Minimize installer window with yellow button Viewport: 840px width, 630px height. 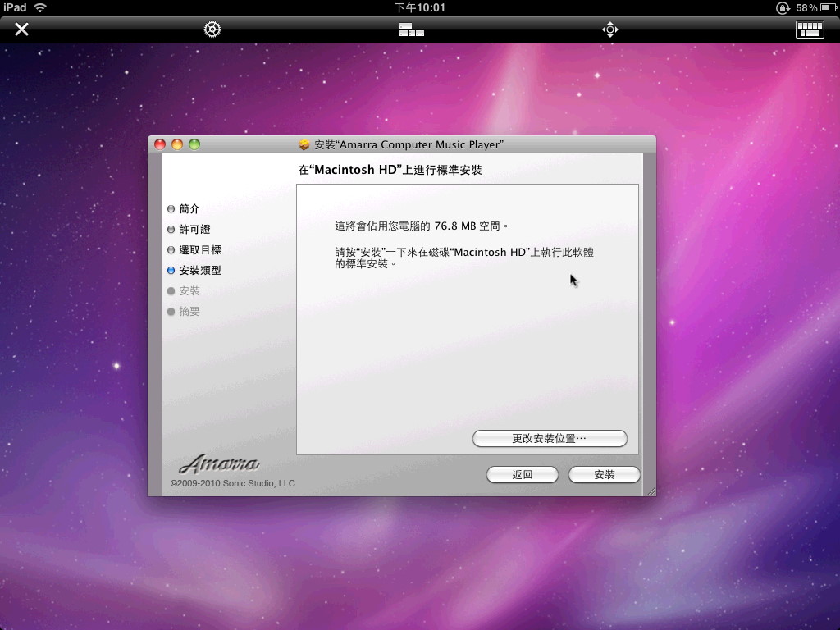click(177, 144)
